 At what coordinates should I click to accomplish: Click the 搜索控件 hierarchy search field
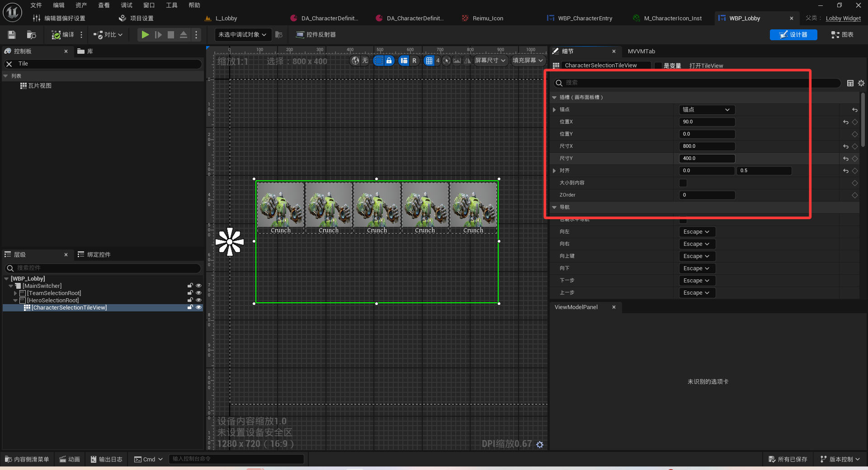tap(103, 268)
